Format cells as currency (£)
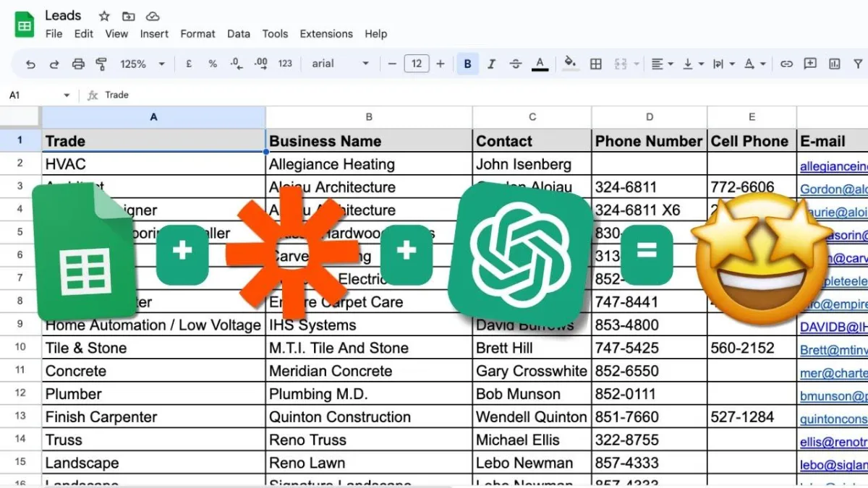The image size is (868, 488). (x=189, y=64)
